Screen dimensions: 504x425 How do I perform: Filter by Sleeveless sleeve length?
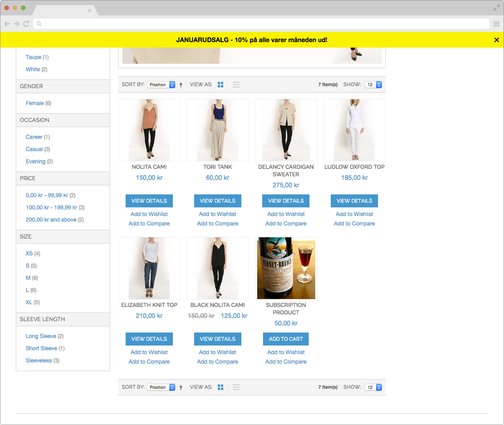point(39,360)
